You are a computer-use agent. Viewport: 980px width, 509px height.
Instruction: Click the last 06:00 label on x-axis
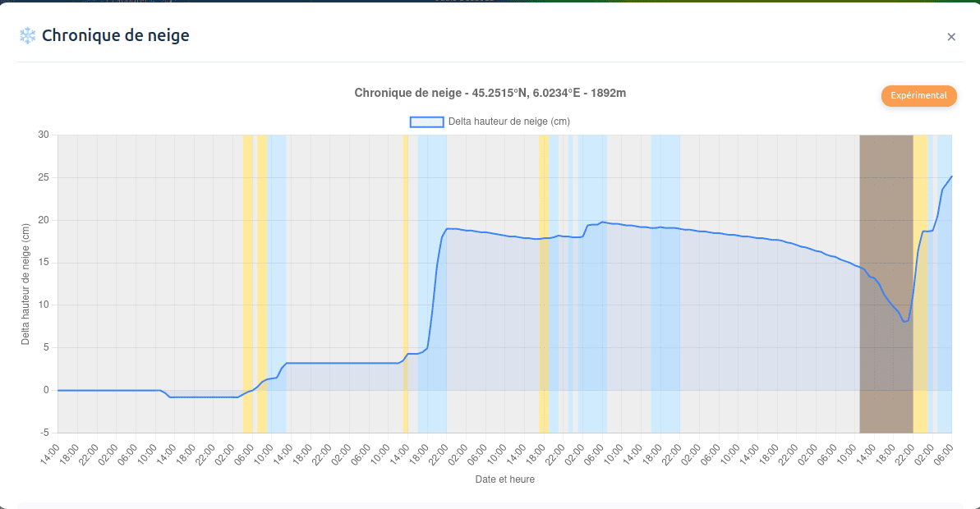[945, 453]
